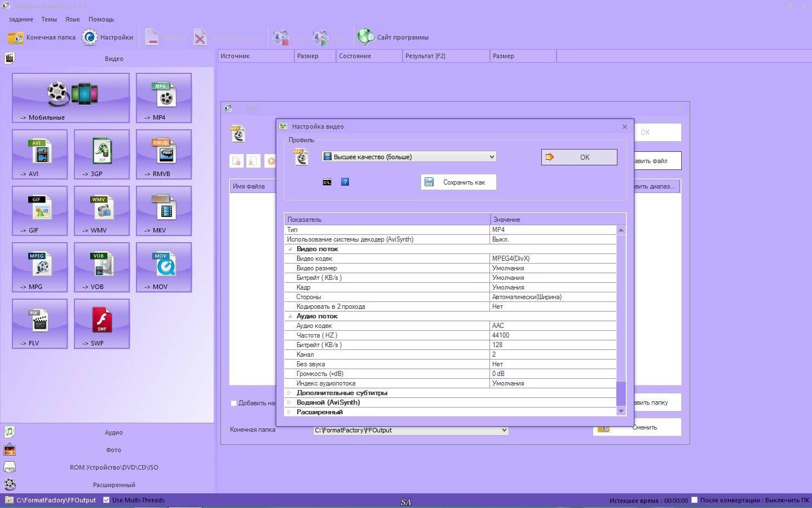Image resolution: width=812 pixels, height=508 pixels.
Task: Expand the Расширенный settings section
Action: pos(289,412)
